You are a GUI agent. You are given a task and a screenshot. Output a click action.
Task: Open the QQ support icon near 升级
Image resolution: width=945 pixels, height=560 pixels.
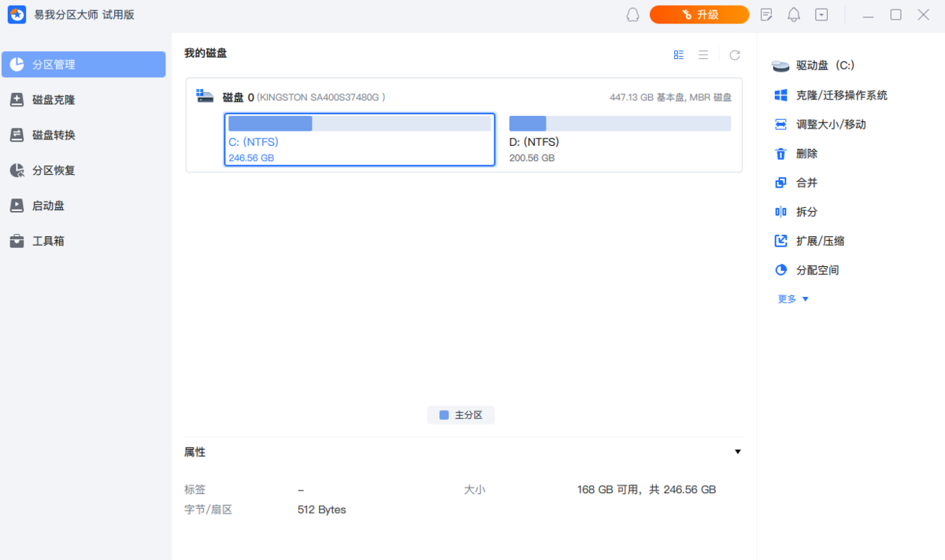point(632,14)
